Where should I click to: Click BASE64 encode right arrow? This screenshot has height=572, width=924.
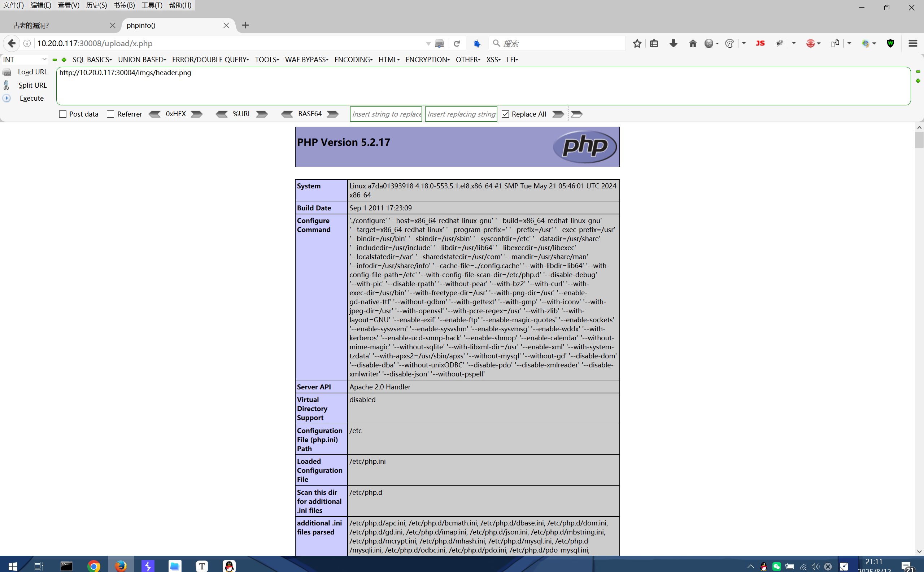pyautogui.click(x=332, y=114)
